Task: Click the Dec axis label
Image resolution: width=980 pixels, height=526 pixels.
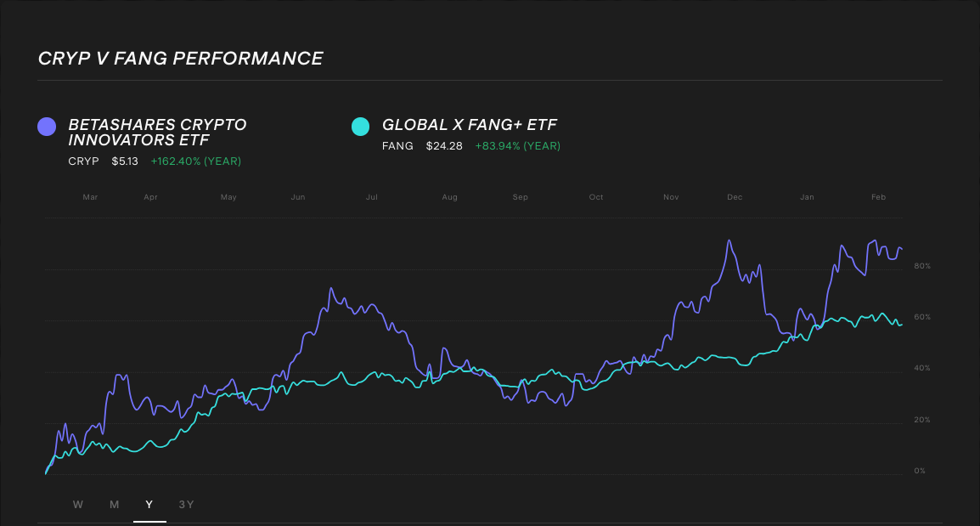Action: (734, 196)
